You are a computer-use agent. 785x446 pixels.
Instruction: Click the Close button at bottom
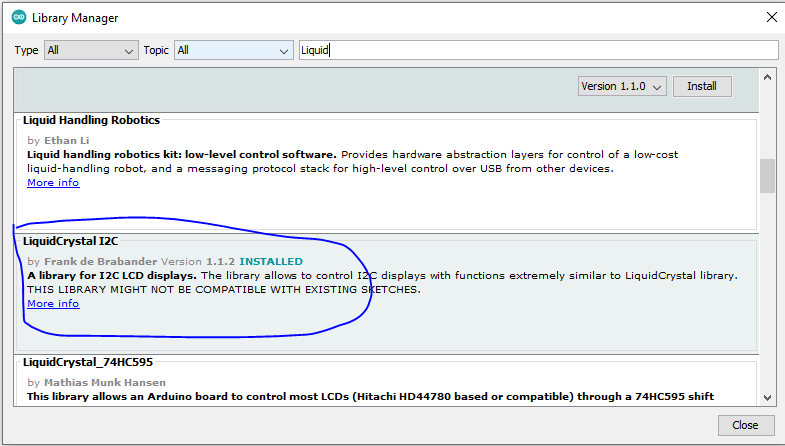pyautogui.click(x=745, y=425)
